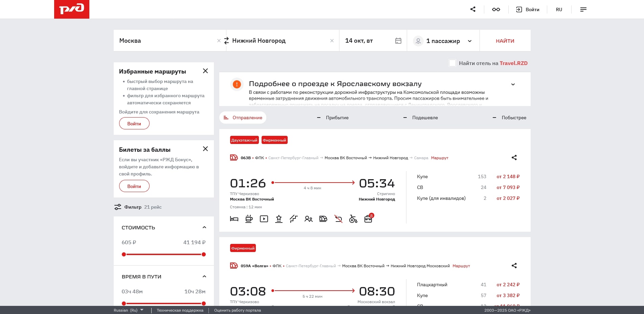644x314 pixels.
Task: Open the hamburger menu in header
Action: pos(583,9)
